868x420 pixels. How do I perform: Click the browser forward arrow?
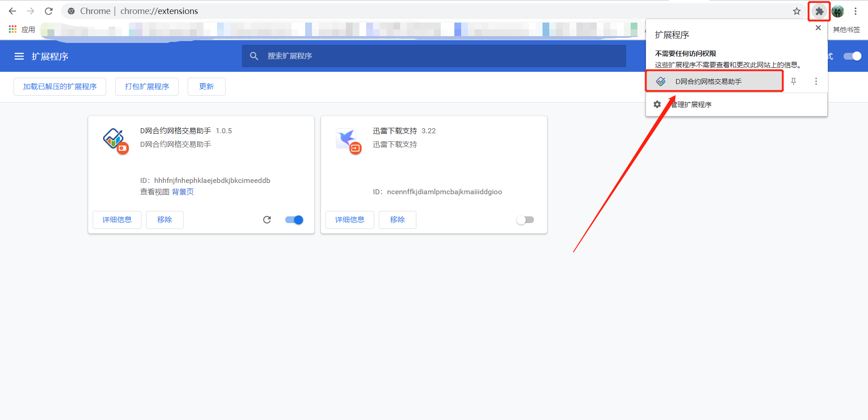point(31,11)
